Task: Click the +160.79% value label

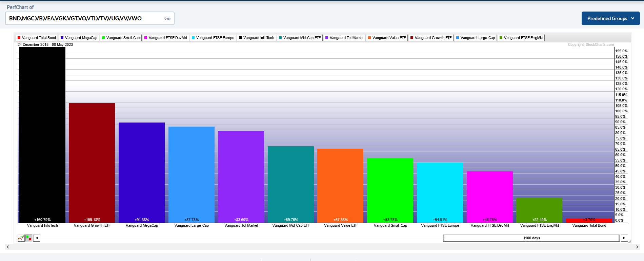Action: tap(42, 220)
